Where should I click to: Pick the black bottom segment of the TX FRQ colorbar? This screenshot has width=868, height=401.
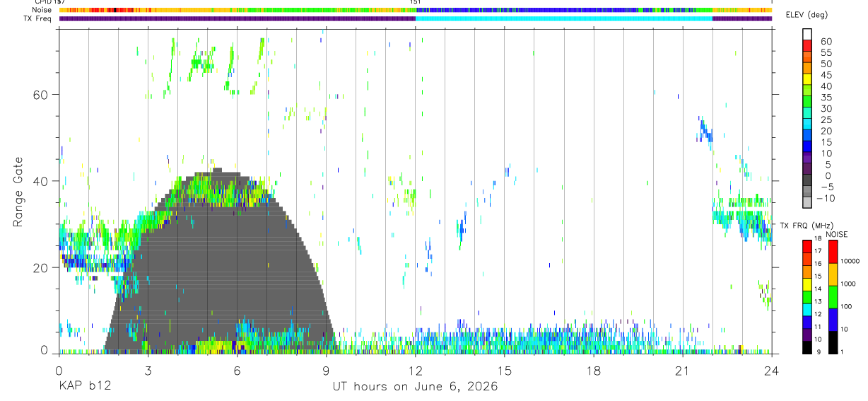click(807, 347)
